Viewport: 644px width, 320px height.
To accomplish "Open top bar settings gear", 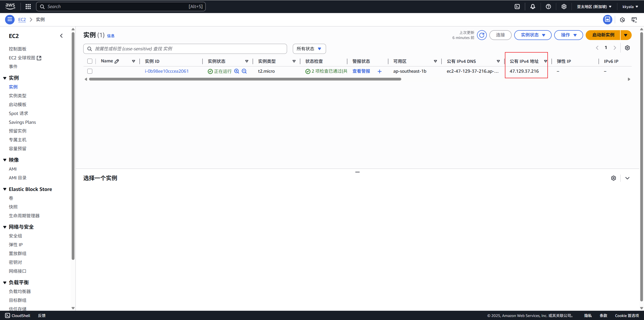I will [x=564, y=7].
